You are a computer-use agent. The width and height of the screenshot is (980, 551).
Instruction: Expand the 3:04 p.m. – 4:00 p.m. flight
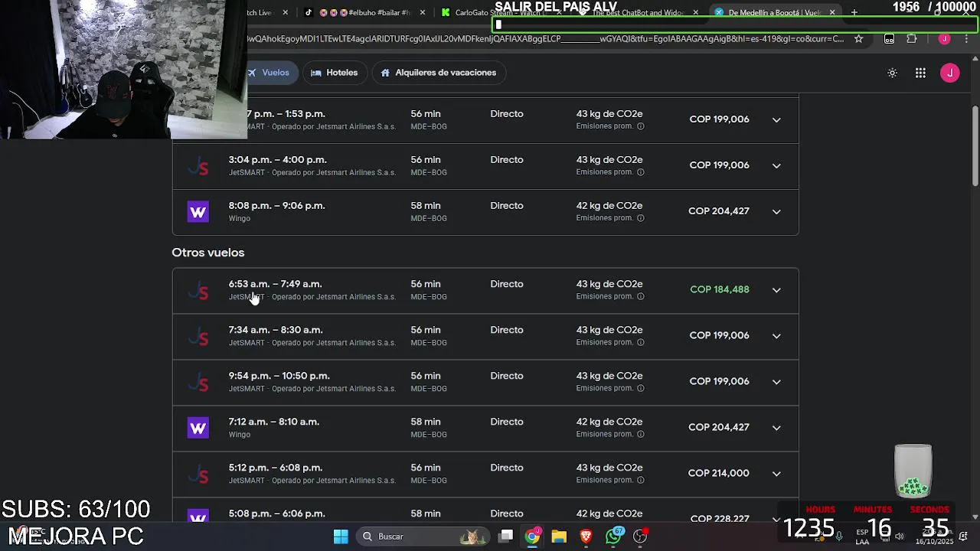(776, 165)
